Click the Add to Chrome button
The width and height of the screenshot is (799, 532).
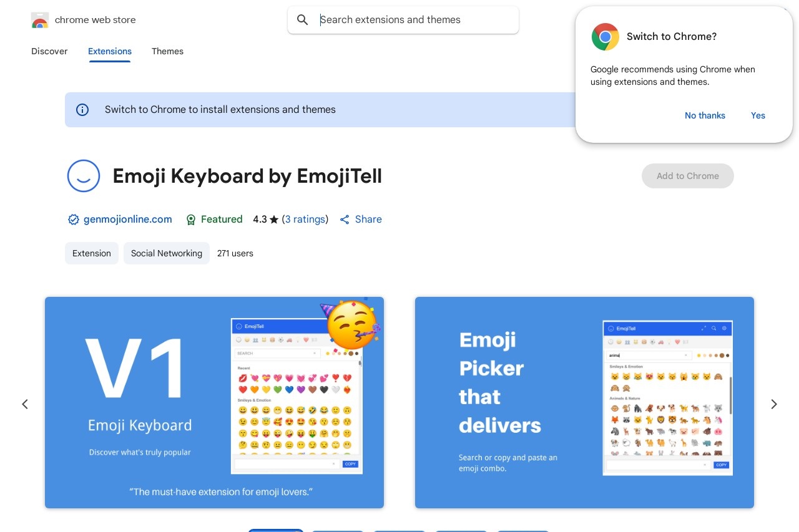(688, 176)
